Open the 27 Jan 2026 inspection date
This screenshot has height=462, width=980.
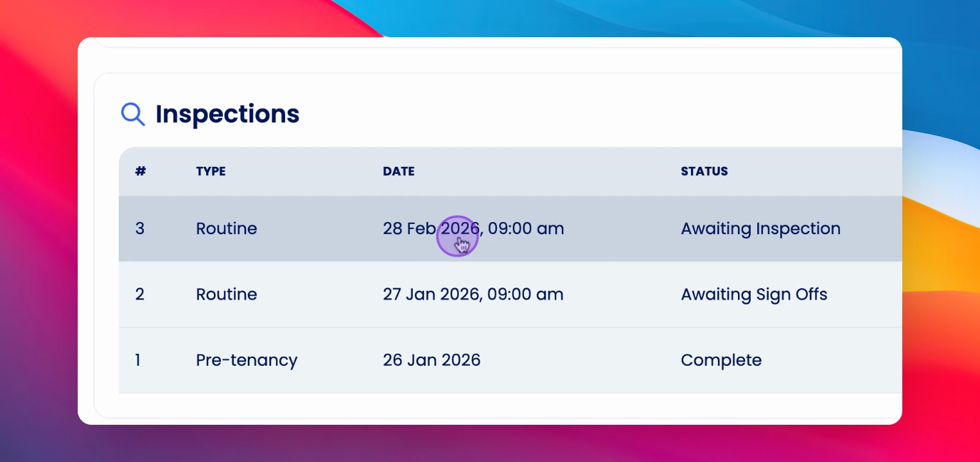click(473, 295)
